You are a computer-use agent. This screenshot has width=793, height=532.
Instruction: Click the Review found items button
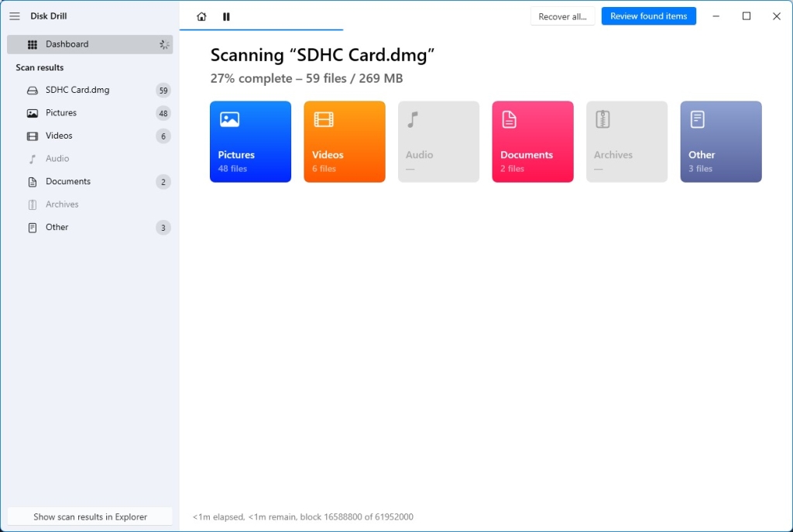pos(648,15)
